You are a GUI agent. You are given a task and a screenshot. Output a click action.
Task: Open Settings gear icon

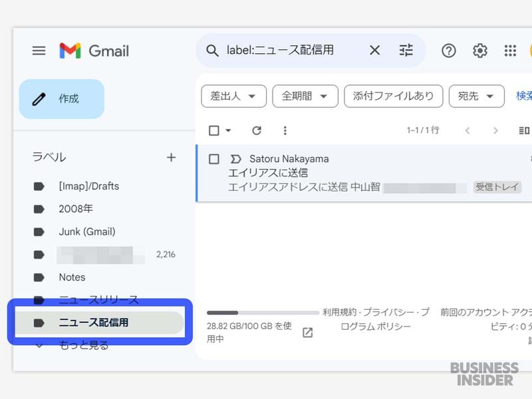[x=479, y=51]
